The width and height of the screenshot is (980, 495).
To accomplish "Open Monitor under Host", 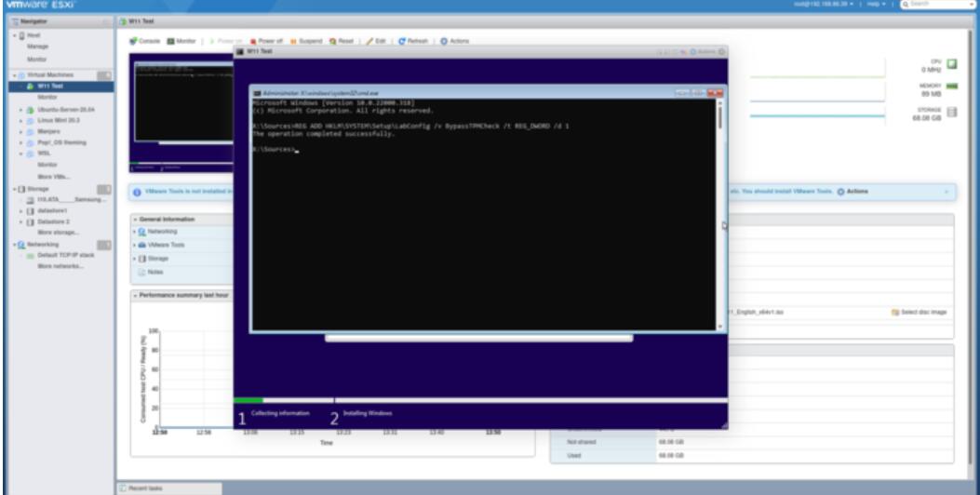I will click(x=37, y=60).
